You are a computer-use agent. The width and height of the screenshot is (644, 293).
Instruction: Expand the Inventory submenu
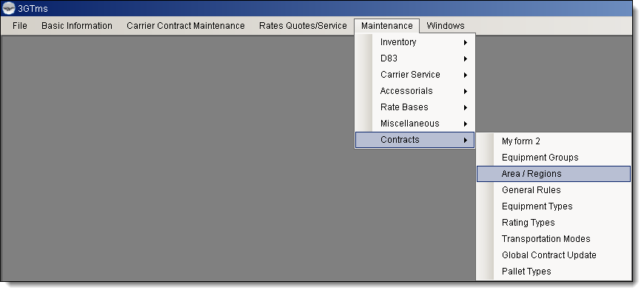click(415, 42)
